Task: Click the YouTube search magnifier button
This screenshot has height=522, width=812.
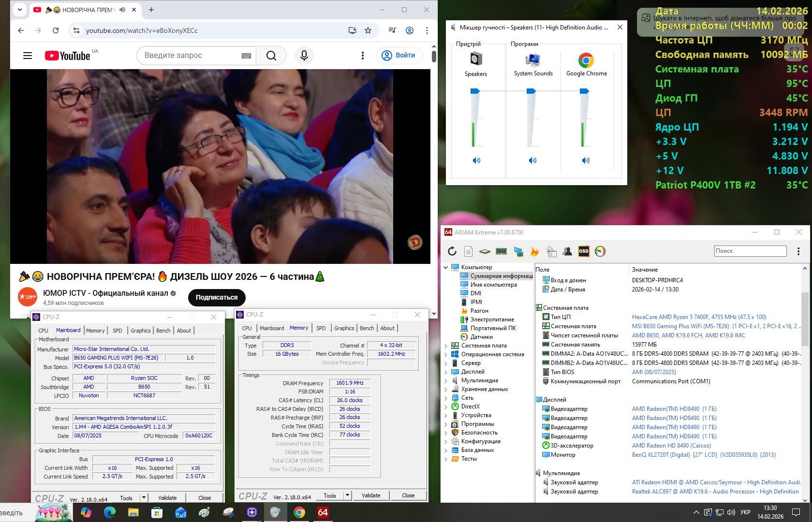Action: tap(271, 56)
